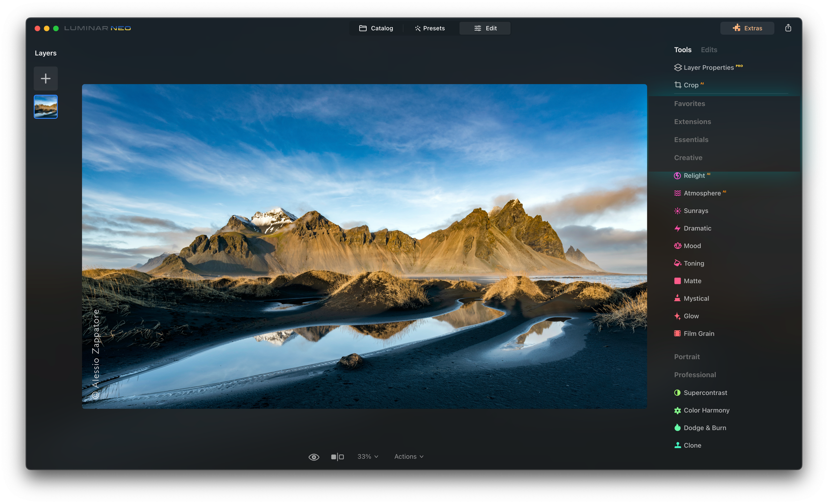The width and height of the screenshot is (828, 504).
Task: Open the Clone tool
Action: click(691, 445)
